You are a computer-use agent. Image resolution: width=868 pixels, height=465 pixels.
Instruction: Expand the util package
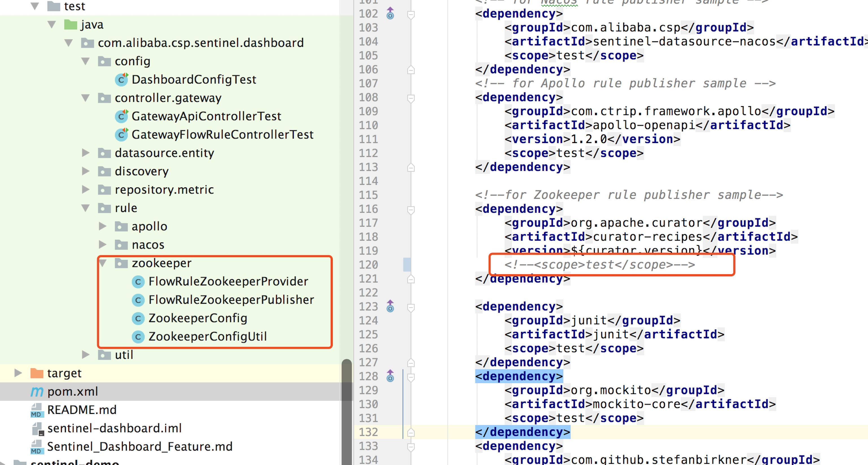pos(86,354)
